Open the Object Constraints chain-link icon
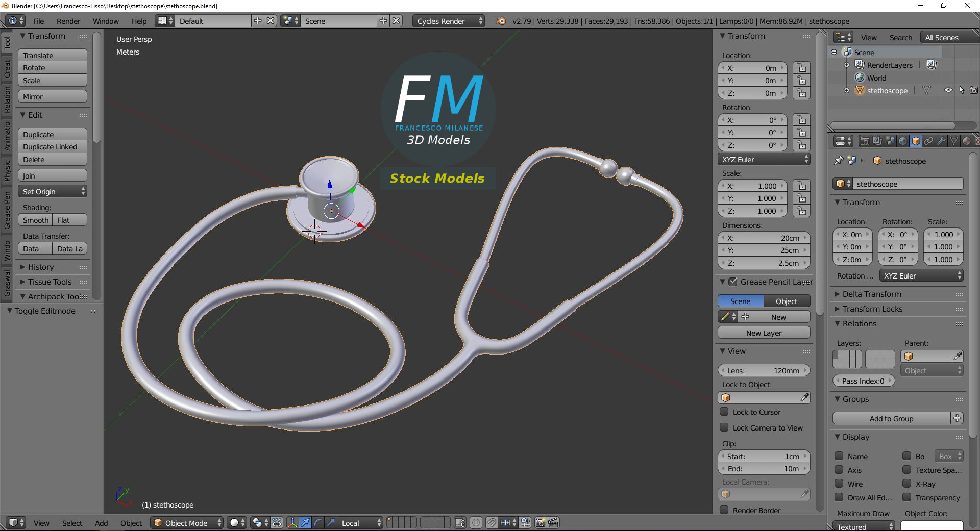Image resolution: width=980 pixels, height=531 pixels. 929,141
